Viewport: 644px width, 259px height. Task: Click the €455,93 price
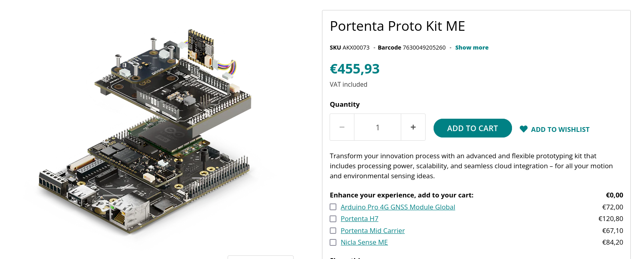(354, 69)
